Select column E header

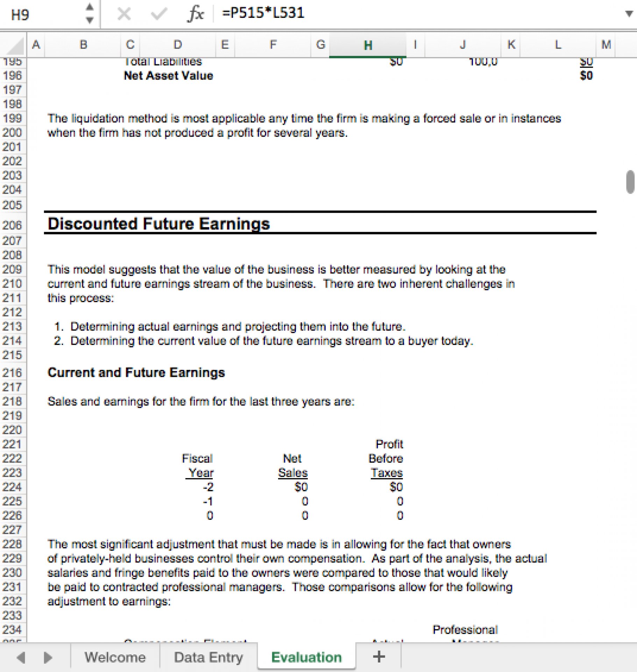[x=225, y=45]
